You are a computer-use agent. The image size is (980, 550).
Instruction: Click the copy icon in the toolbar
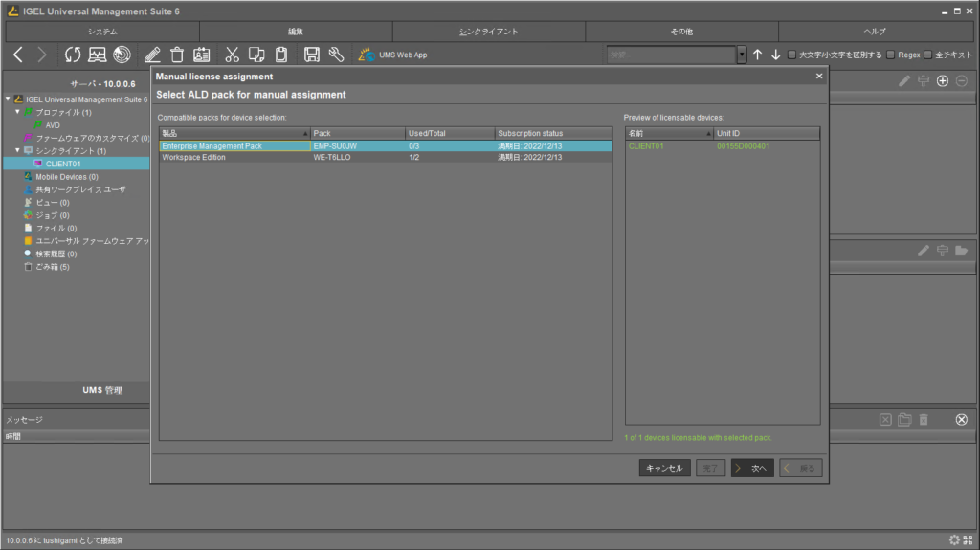pos(256,55)
